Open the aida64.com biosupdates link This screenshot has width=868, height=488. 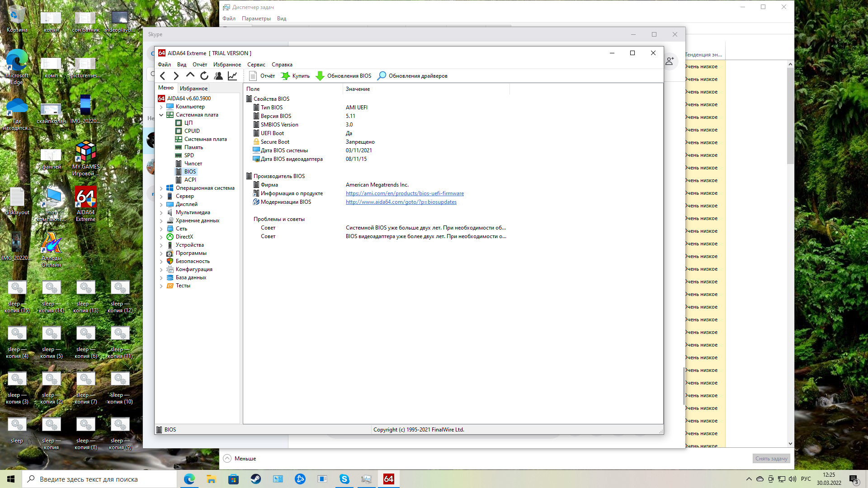pos(401,202)
